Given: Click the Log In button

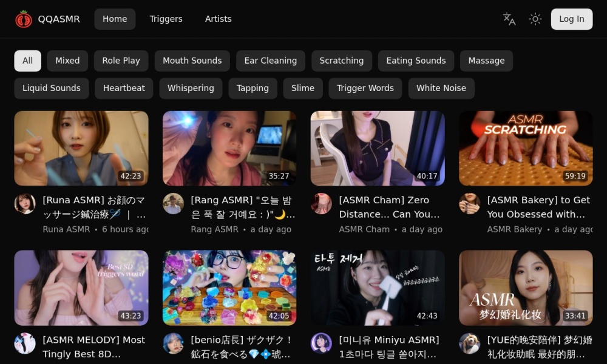Looking at the screenshot, I should (x=571, y=19).
